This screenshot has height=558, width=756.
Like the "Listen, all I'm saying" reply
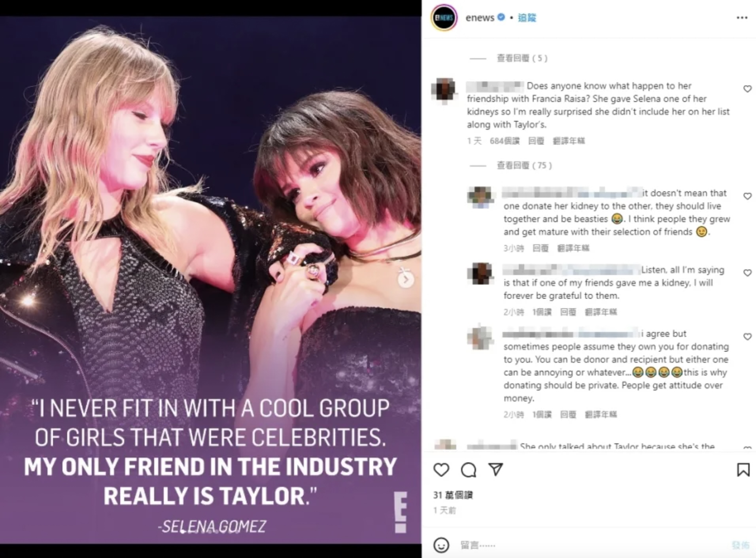(747, 273)
